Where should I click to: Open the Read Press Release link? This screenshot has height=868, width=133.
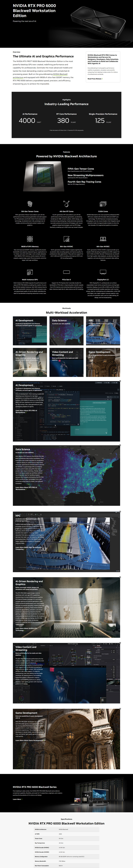click(95, 79)
